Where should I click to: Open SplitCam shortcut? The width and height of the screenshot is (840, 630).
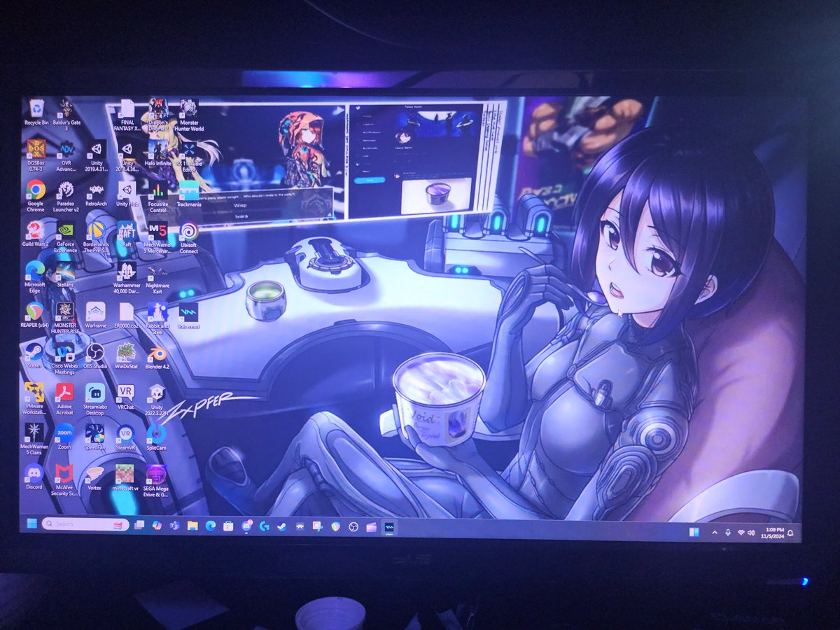157,437
